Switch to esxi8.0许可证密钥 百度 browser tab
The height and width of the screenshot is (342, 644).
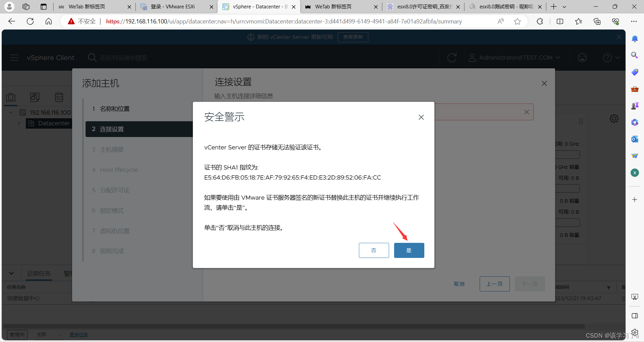tap(423, 7)
